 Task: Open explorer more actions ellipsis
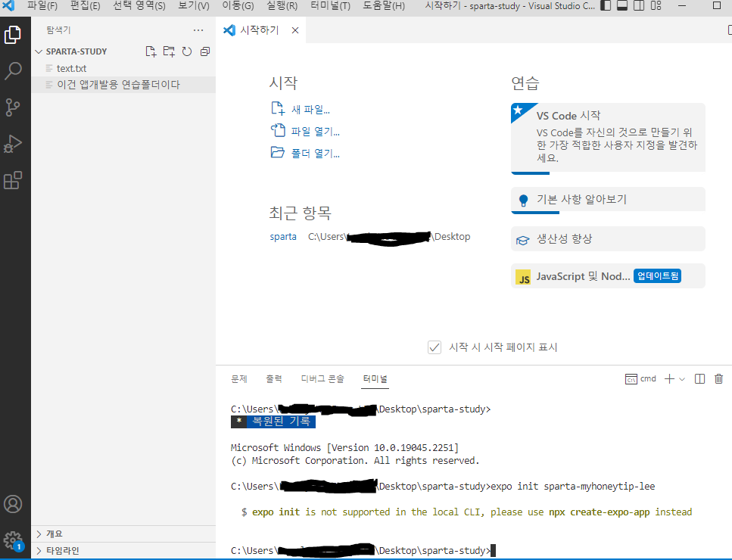(x=198, y=30)
